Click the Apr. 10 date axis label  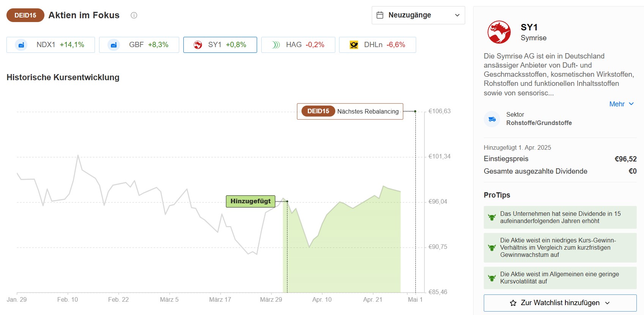coord(322,299)
